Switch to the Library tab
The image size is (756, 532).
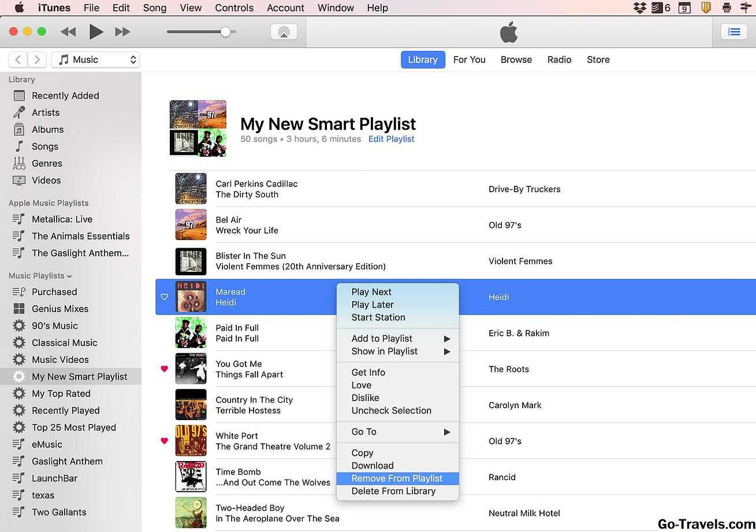[423, 59]
